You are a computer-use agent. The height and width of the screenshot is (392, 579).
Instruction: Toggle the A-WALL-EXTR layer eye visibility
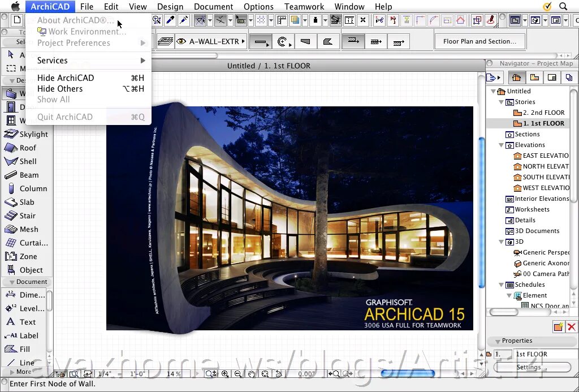click(181, 41)
